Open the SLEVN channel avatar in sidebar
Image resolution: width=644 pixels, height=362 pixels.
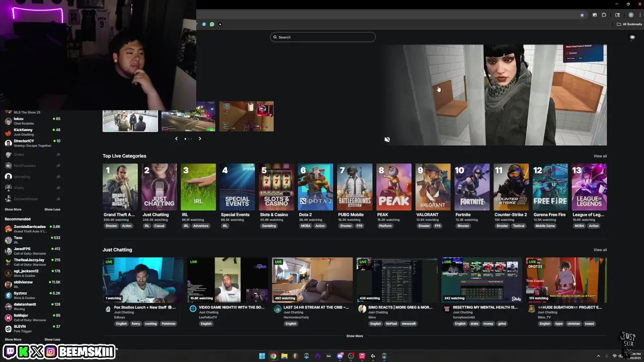pyautogui.click(x=8, y=328)
